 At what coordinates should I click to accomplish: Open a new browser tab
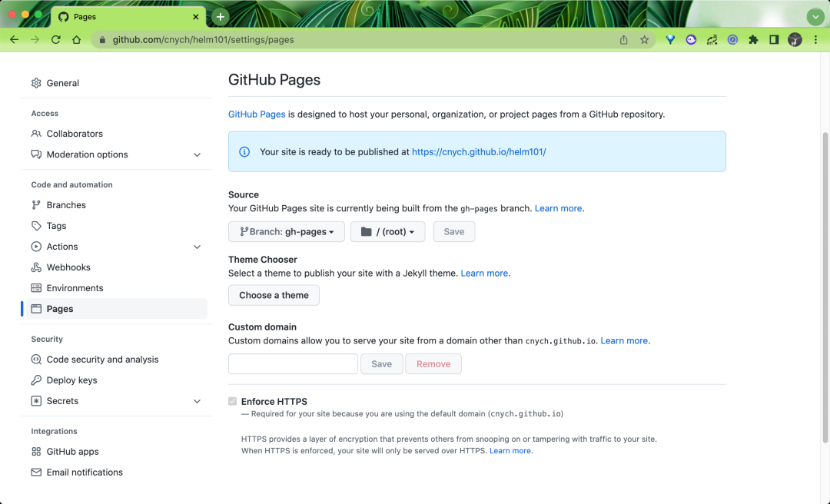[221, 17]
